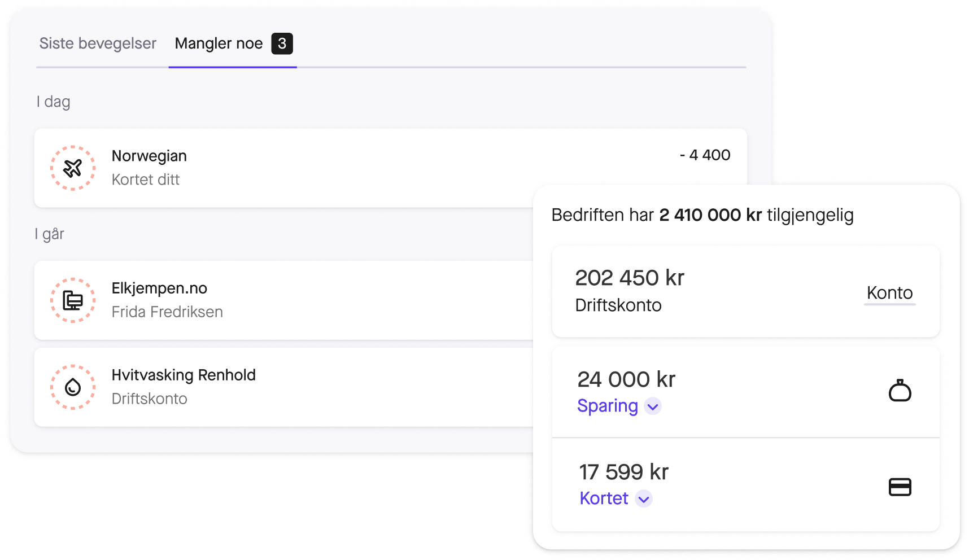Image resolution: width=969 pixels, height=560 pixels.
Task: Switch to Siste bevegelser tab
Action: (x=98, y=43)
